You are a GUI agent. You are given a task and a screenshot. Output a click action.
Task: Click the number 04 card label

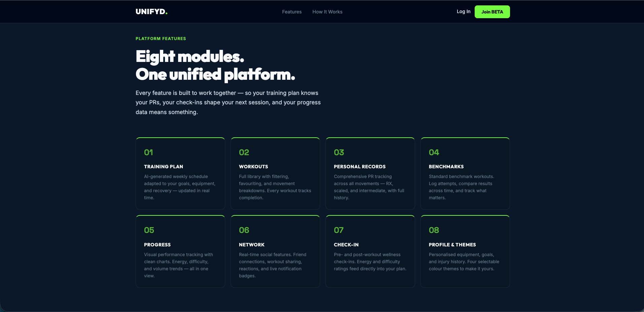434,152
